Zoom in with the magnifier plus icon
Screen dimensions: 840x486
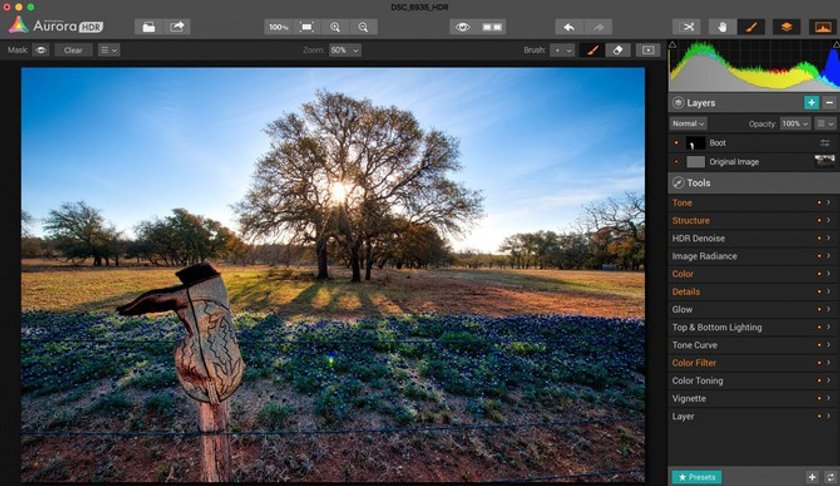[x=335, y=27]
